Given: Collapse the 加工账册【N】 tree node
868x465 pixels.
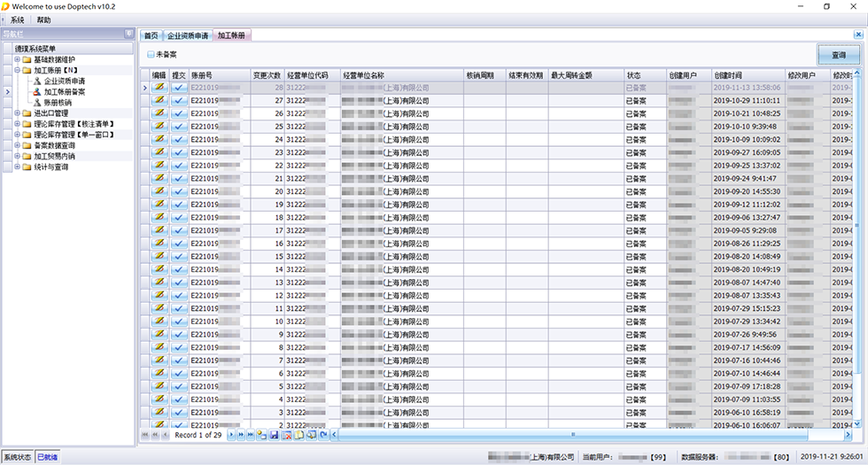Looking at the screenshot, I should click(x=16, y=70).
